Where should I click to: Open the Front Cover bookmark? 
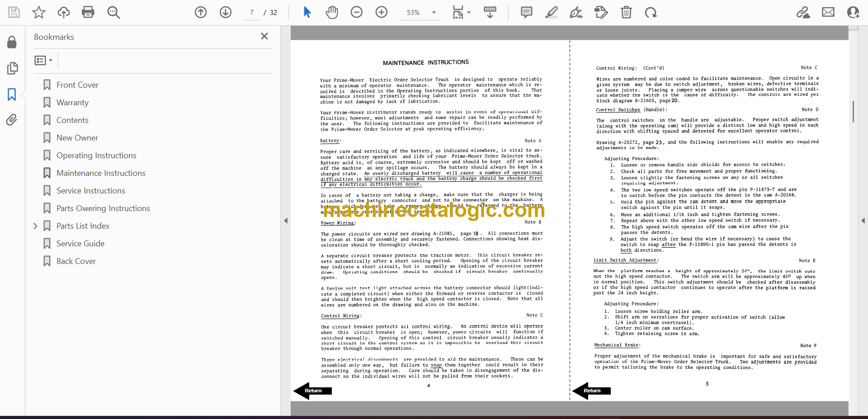tap(77, 85)
